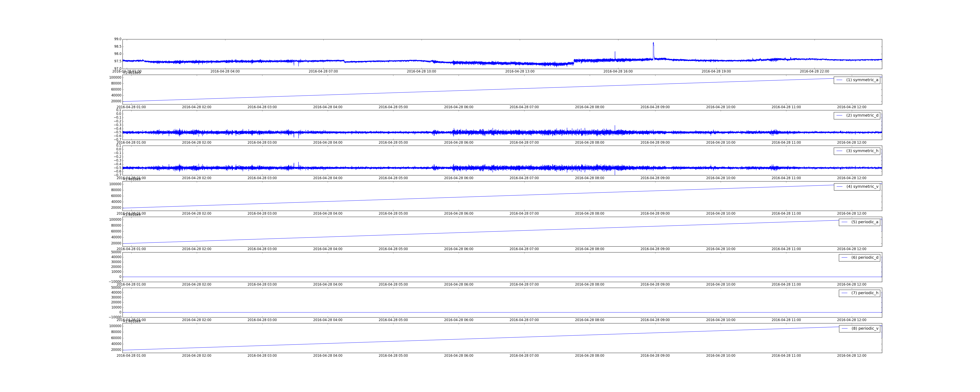Click the "(7) periodic_h" legend entry
The width and height of the screenshot is (980, 392).
865,293
